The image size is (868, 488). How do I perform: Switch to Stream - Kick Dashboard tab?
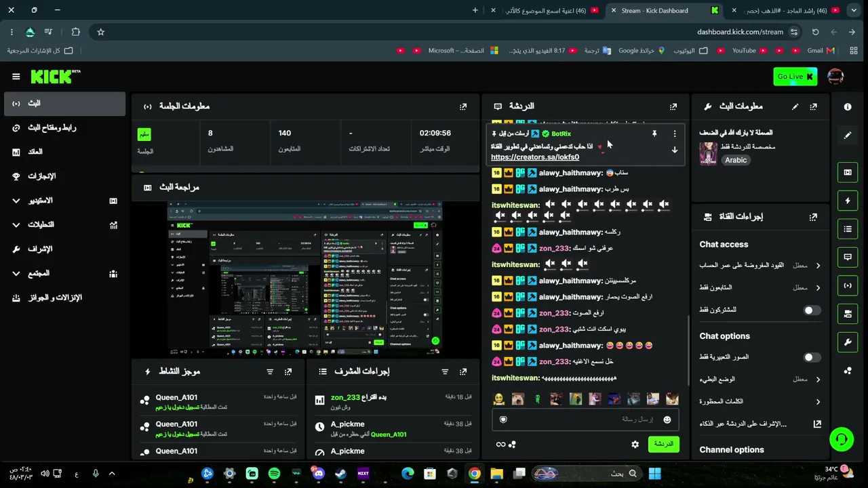pos(663,10)
